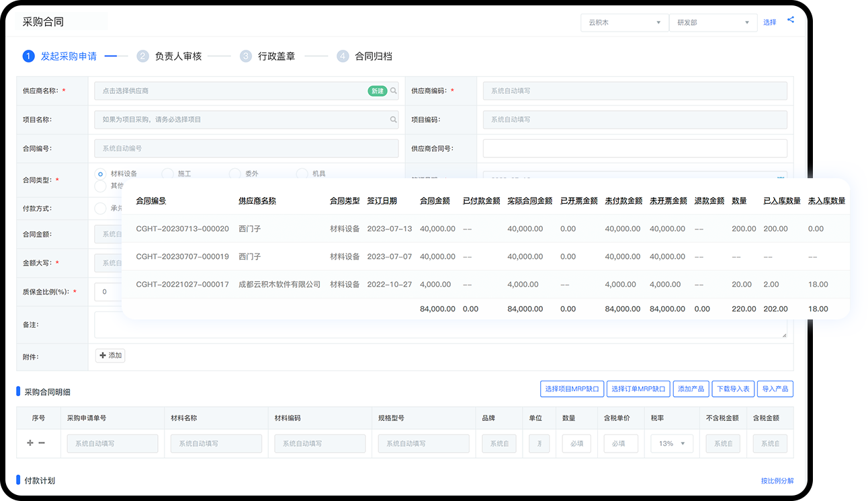The width and height of the screenshot is (868, 501).
Task: Expand the 13% tax rate dropdown
Action: (671, 444)
